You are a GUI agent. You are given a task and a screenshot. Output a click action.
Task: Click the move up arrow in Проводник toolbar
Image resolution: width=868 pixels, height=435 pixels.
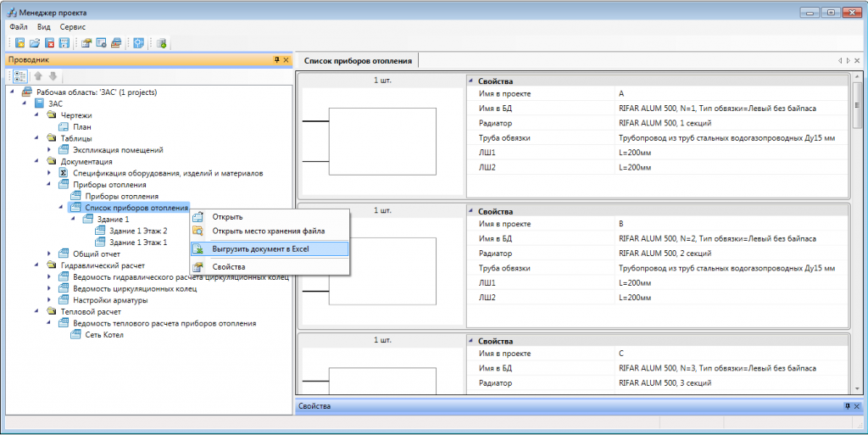(x=38, y=76)
